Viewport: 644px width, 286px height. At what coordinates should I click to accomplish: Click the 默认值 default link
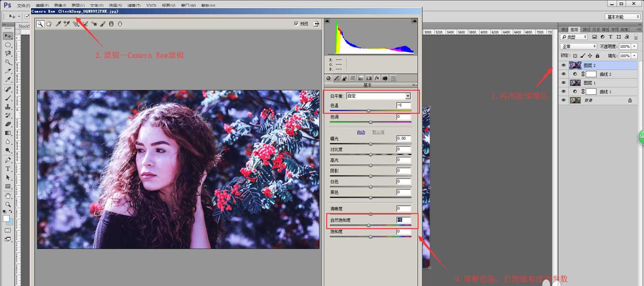click(378, 132)
